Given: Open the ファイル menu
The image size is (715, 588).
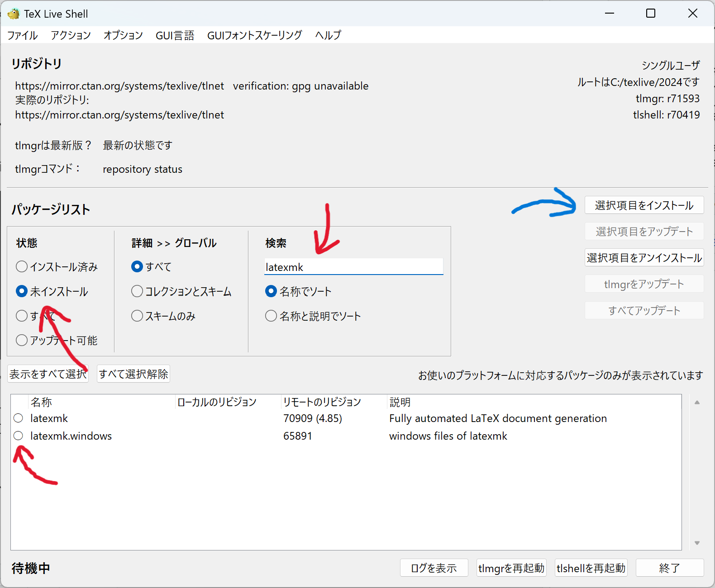Looking at the screenshot, I should (x=22, y=35).
